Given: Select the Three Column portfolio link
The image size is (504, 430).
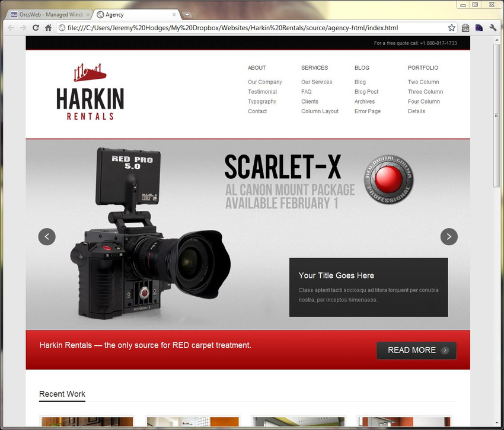Looking at the screenshot, I should point(425,92).
